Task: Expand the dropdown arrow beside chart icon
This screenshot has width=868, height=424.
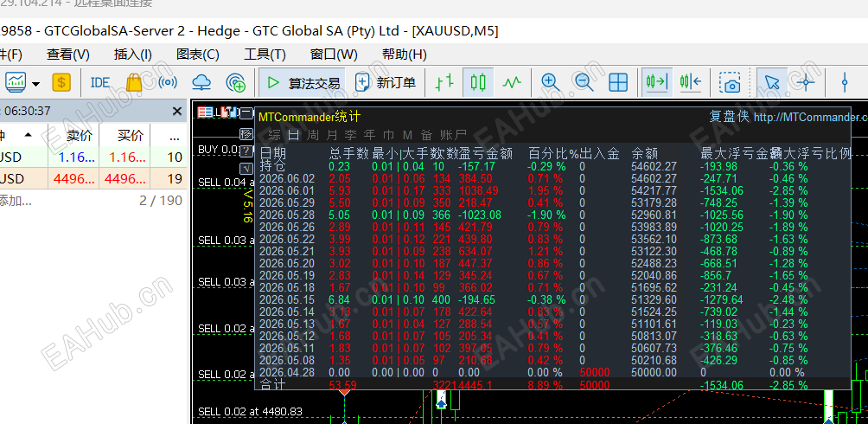Action: point(36,84)
